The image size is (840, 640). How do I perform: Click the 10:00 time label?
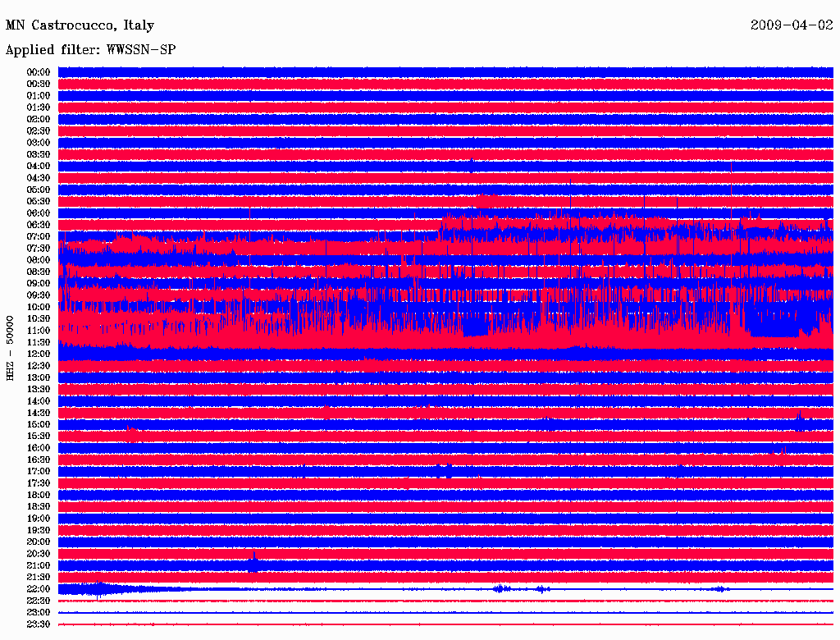tap(39, 307)
